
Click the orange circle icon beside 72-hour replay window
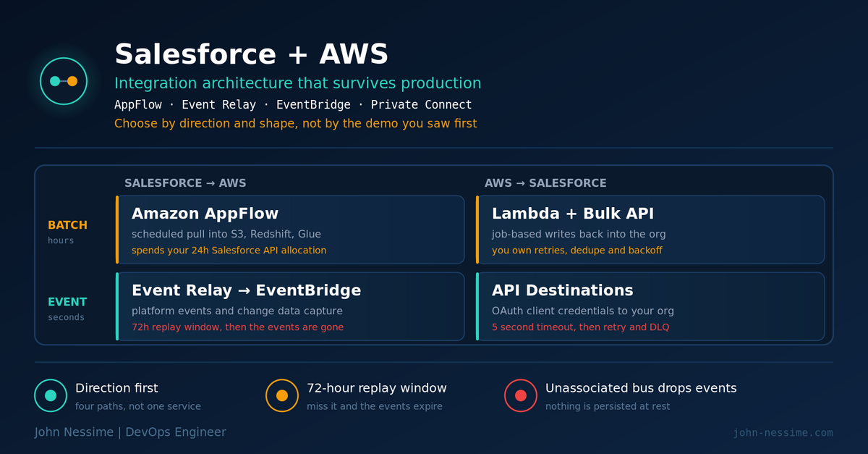[282, 395]
